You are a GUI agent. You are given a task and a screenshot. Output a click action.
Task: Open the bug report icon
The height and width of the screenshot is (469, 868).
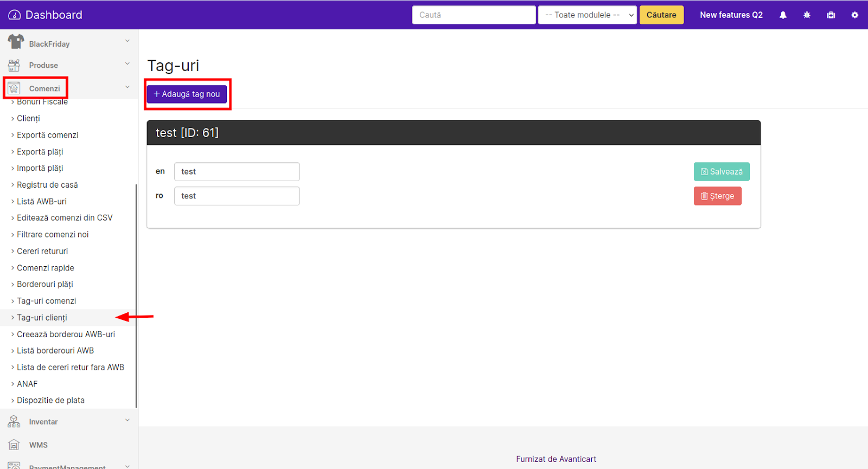(807, 15)
